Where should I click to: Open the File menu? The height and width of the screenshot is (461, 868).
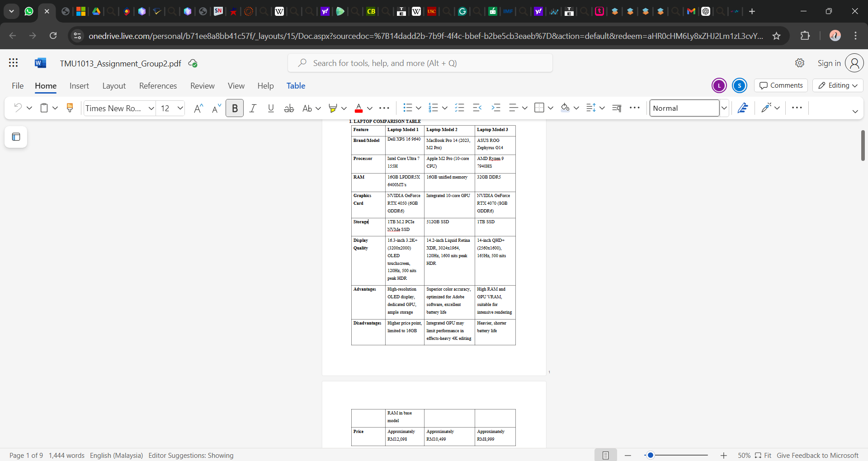(18, 86)
